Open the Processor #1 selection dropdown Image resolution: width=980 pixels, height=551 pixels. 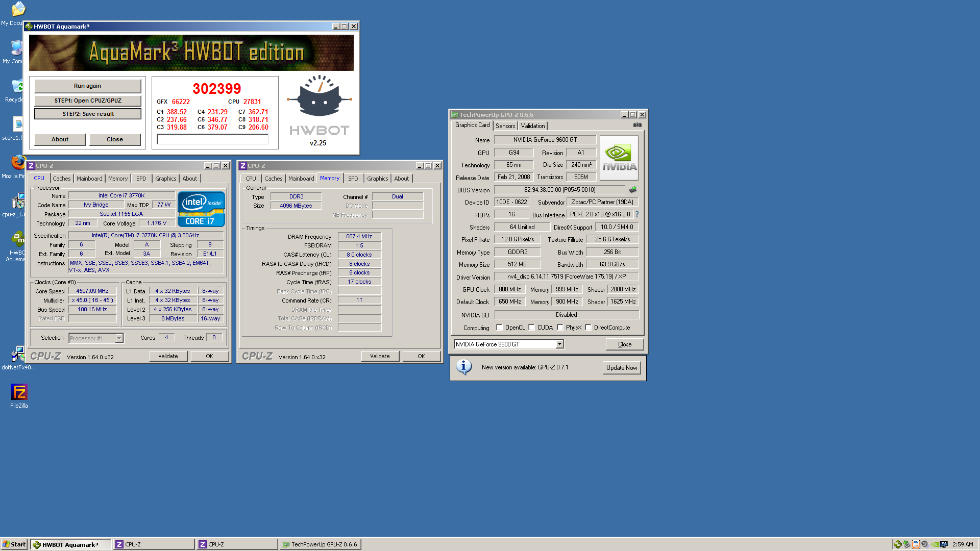pos(119,338)
